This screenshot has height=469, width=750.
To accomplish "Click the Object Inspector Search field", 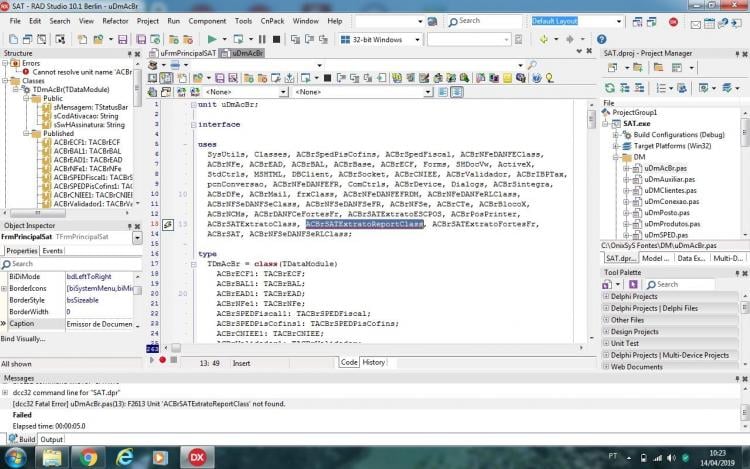I will tap(72, 264).
